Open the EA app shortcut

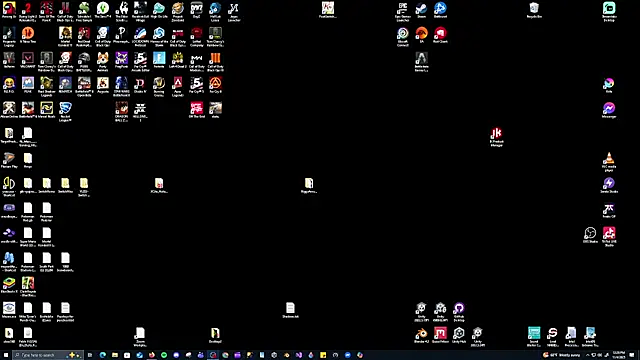421,35
